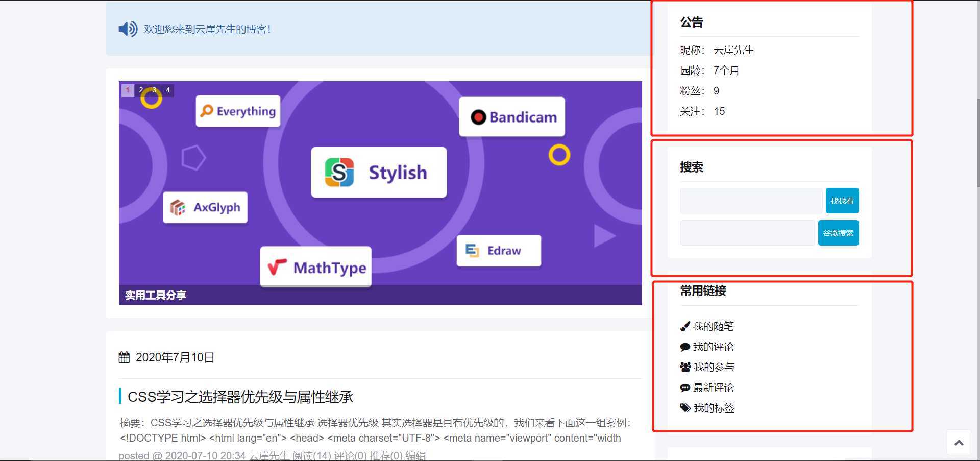This screenshot has height=461, width=980.
Task: Click the tags icon beside 我的标签
Action: 685,408
